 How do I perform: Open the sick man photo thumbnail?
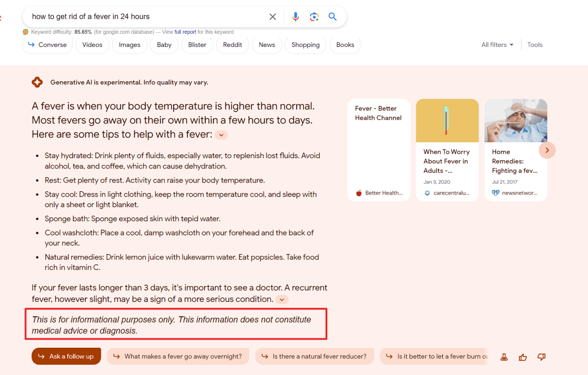(x=516, y=120)
